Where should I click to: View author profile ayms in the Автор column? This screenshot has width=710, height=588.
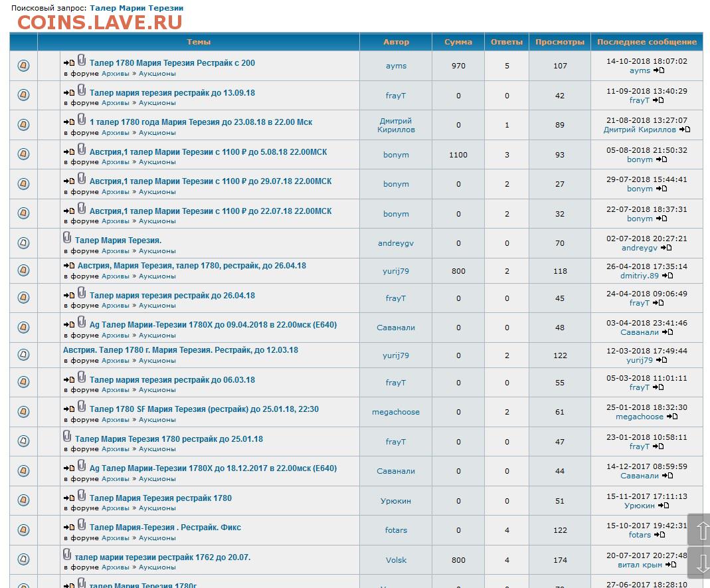click(x=397, y=66)
